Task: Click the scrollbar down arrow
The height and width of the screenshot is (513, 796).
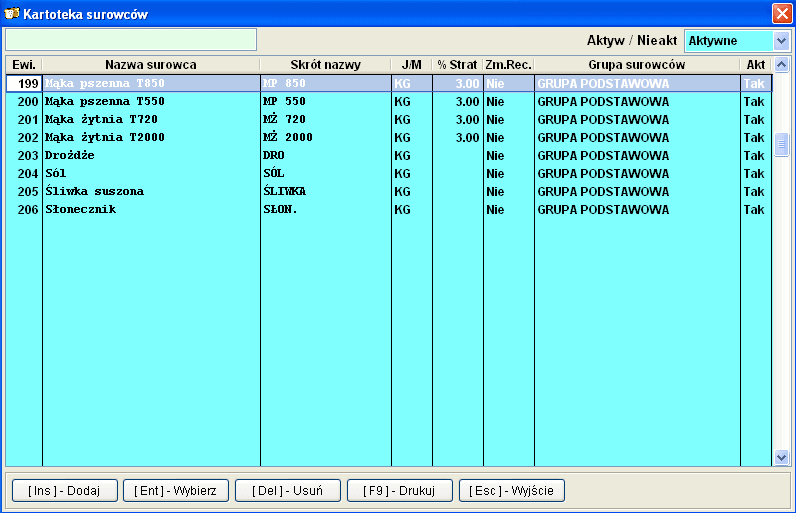Action: tap(781, 457)
